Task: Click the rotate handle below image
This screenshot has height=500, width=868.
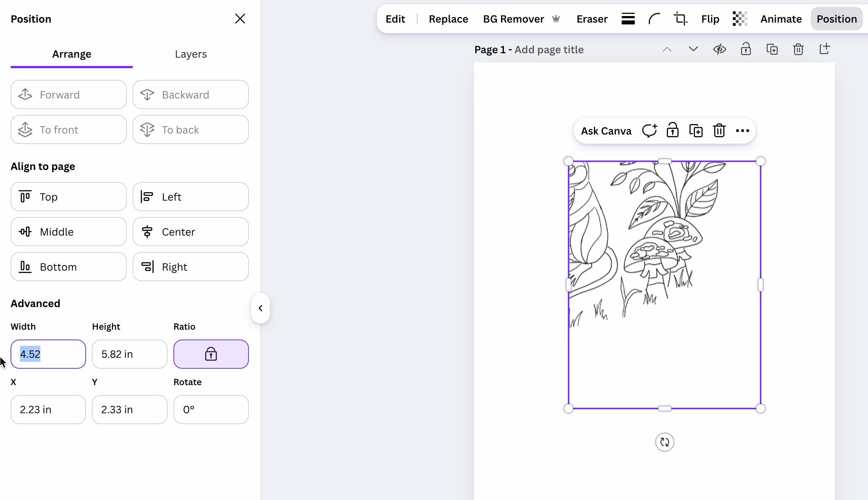Action: [x=665, y=442]
